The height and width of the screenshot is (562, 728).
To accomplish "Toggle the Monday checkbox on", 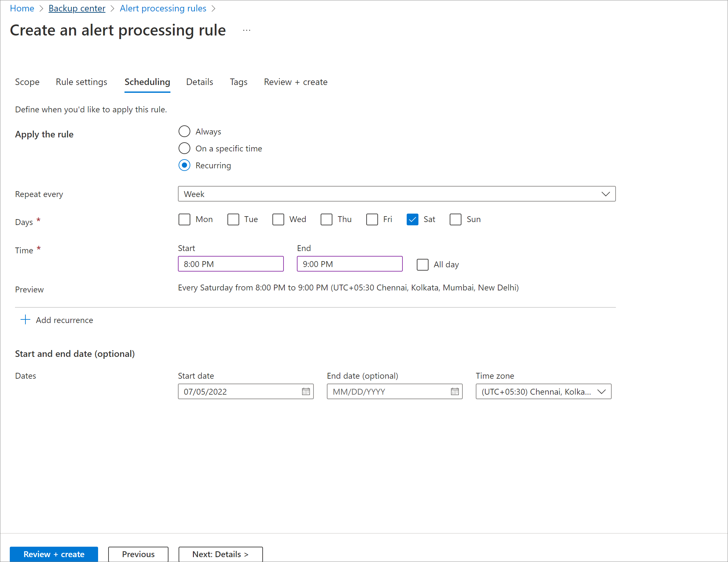I will click(185, 219).
